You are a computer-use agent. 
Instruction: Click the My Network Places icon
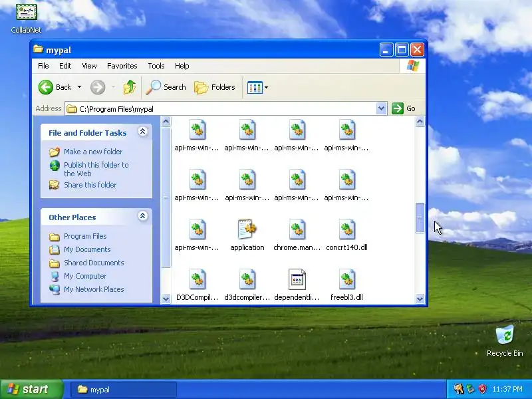pyautogui.click(x=55, y=289)
